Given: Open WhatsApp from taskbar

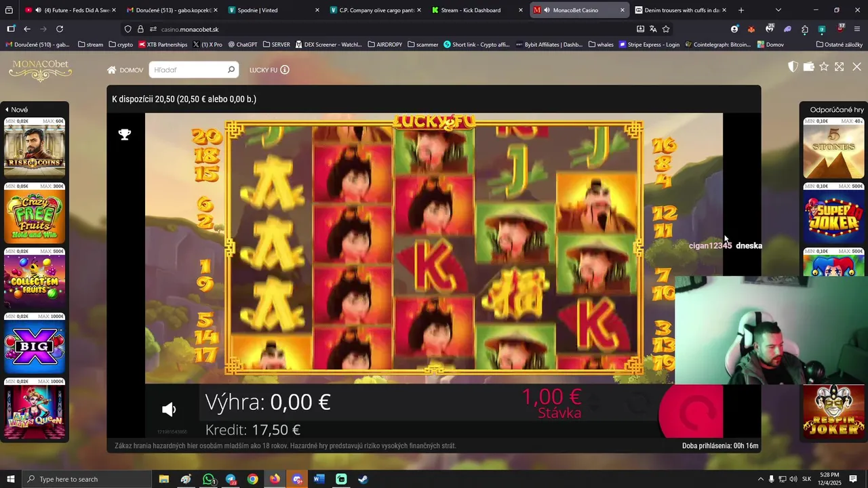Looking at the screenshot, I should pos(208,479).
